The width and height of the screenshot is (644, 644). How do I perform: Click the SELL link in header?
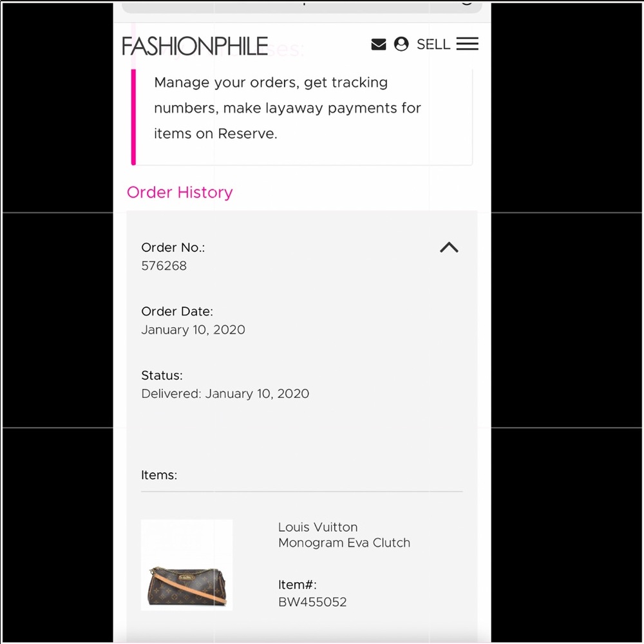pos(433,44)
